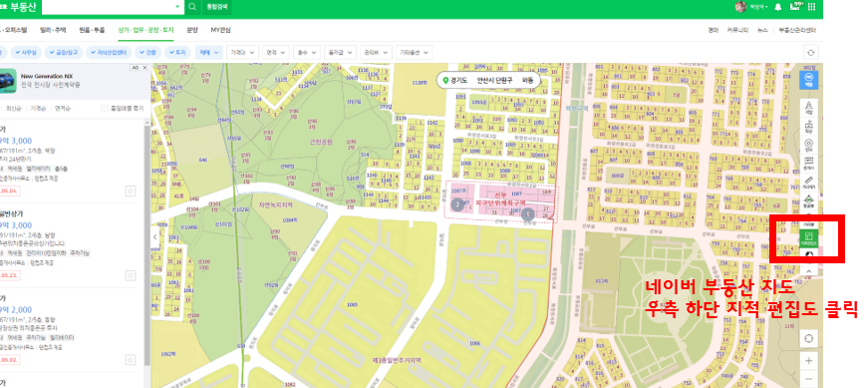The height and width of the screenshot is (388, 868).
Task: Toggle the 공장/창고 filter chip
Action: click(x=64, y=53)
